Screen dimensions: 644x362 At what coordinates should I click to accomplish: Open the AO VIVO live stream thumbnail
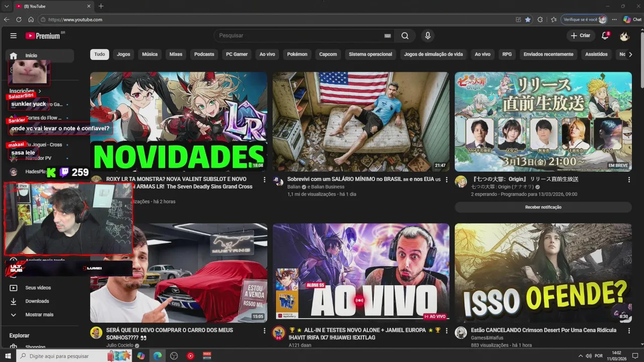point(361,273)
